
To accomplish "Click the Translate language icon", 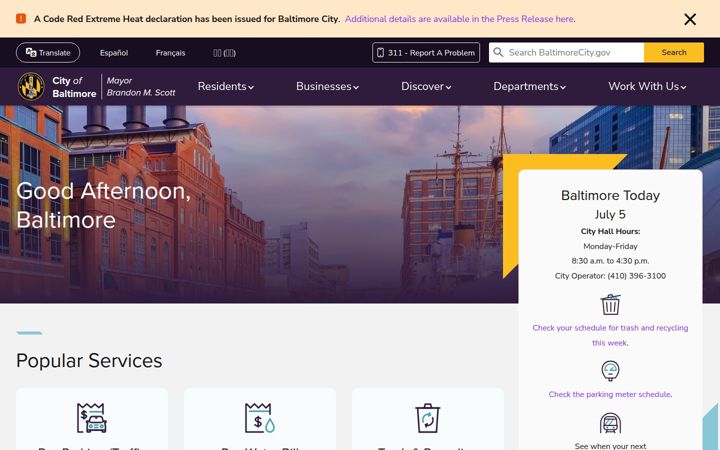I will pos(31,52).
